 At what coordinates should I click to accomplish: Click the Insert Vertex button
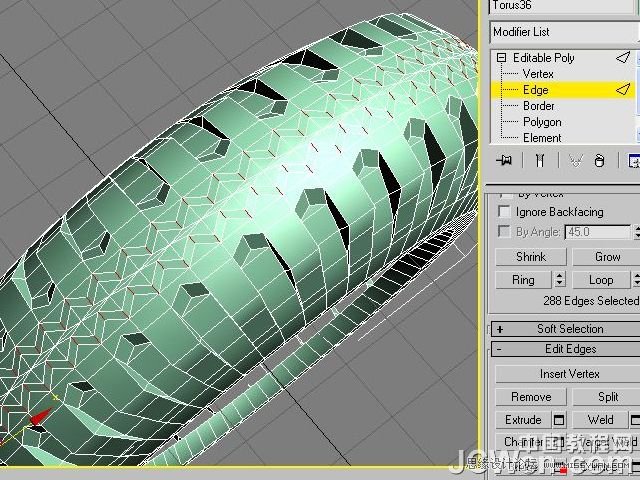pyautogui.click(x=567, y=374)
